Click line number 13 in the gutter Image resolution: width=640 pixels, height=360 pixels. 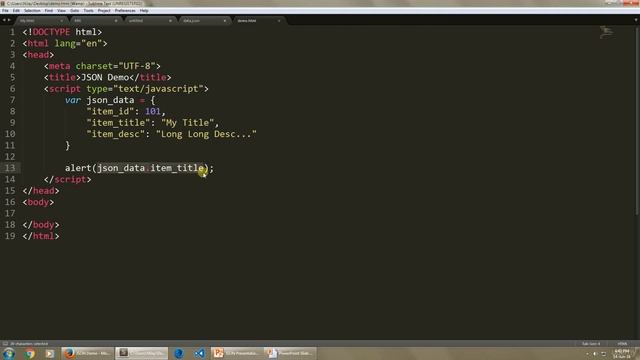pyautogui.click(x=10, y=168)
